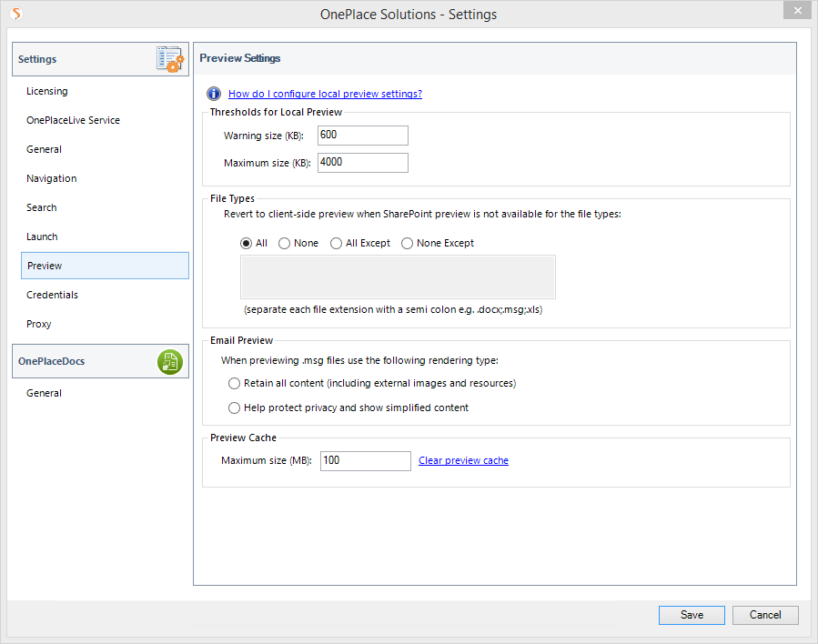Enable Retain all content rendering option
Screen dimensions: 818x644
[235, 384]
